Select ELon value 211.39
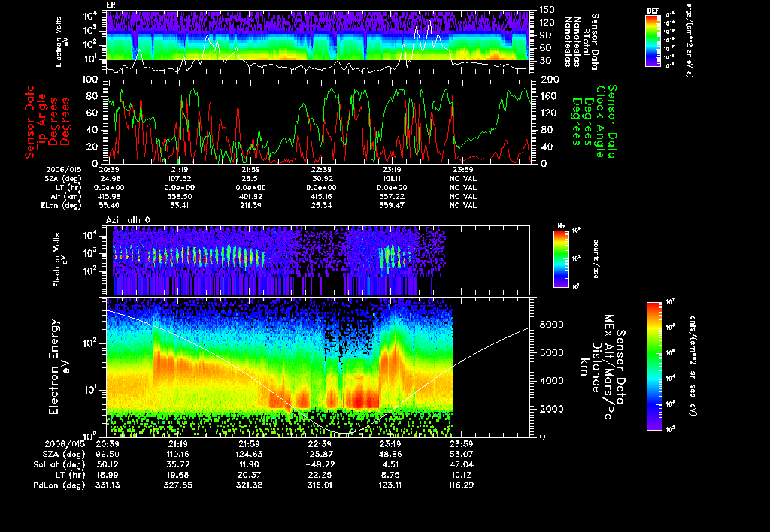The height and width of the screenshot is (532, 770). 250,206
